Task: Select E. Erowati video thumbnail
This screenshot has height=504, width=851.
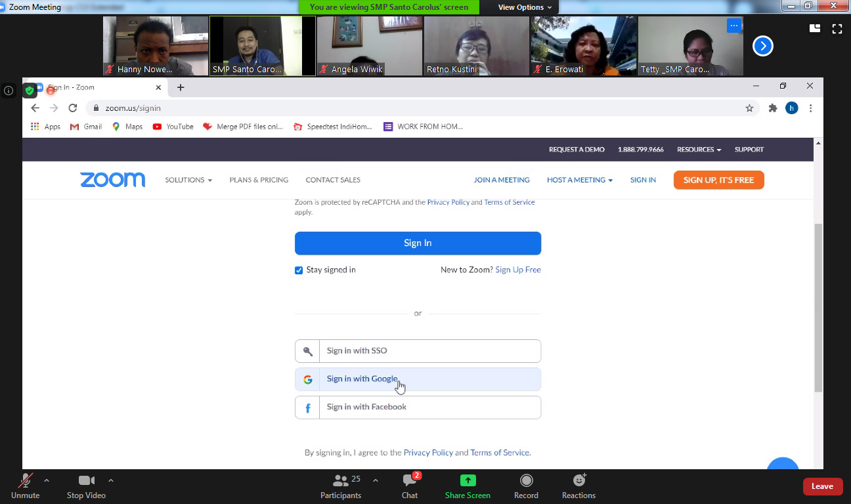Action: pos(584,46)
